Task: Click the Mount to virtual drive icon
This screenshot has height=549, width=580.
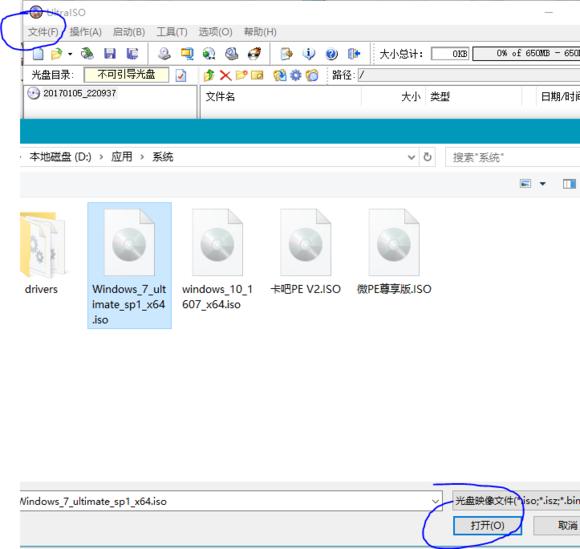Action: click(232, 54)
